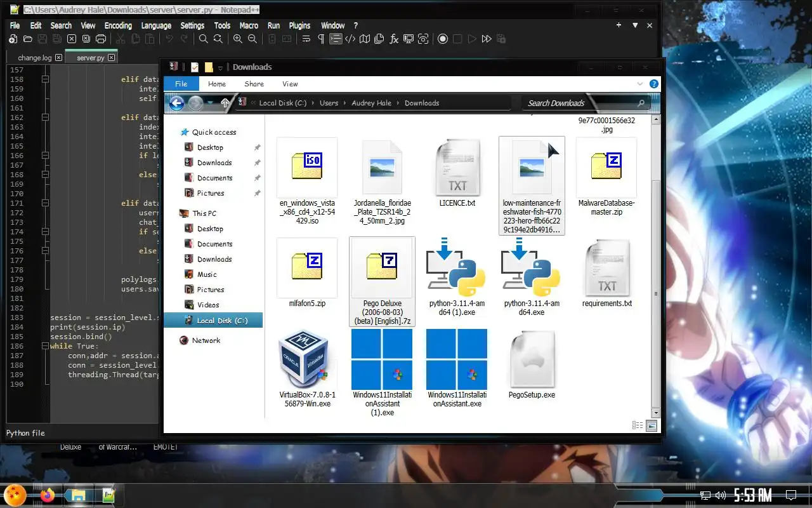Zoom out using Notepad++ toolbar icon
The height and width of the screenshot is (508, 812).
(x=252, y=39)
